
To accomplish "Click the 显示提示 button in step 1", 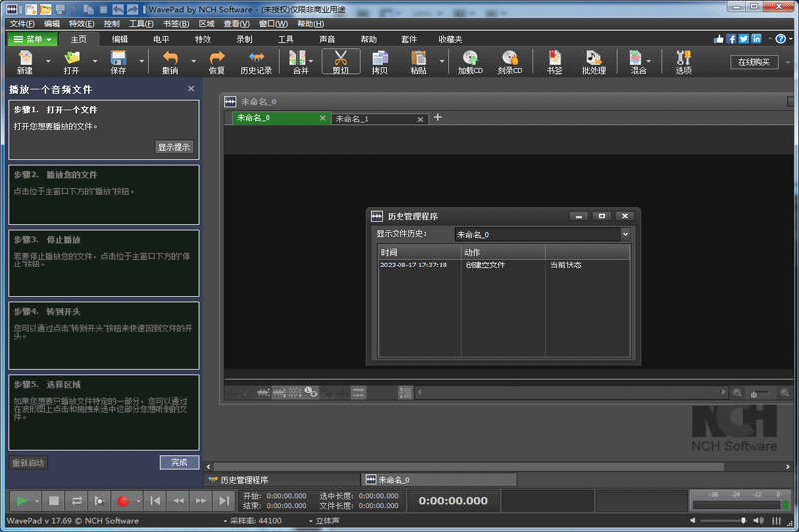I will [x=174, y=147].
